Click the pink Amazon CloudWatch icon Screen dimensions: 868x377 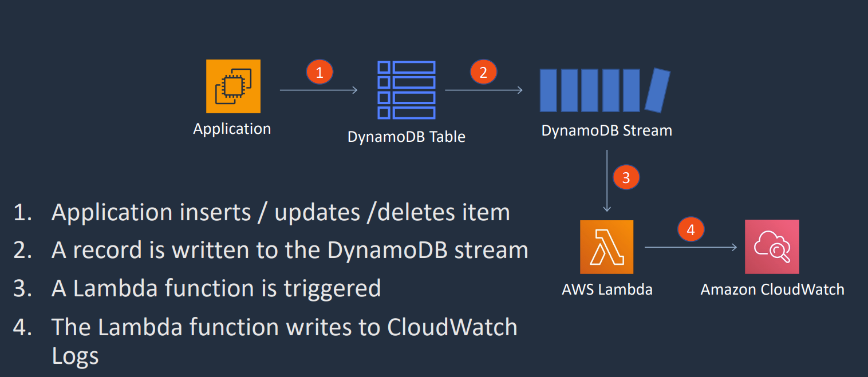click(772, 247)
